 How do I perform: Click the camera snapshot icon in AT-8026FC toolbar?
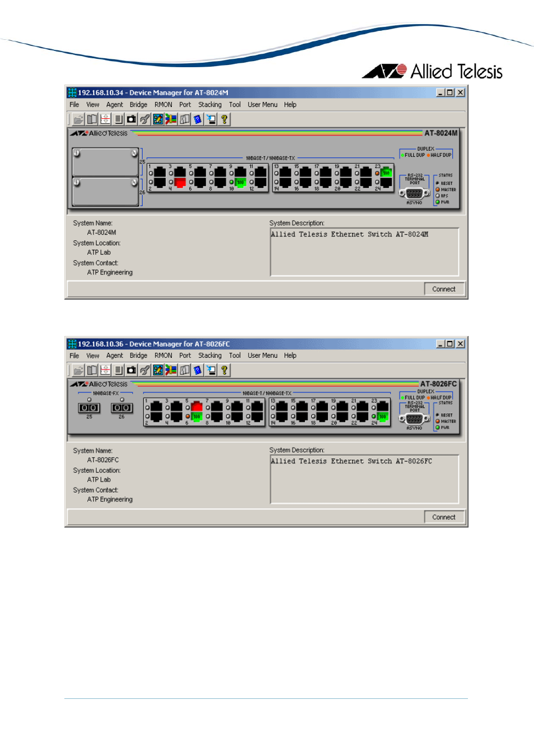[132, 370]
